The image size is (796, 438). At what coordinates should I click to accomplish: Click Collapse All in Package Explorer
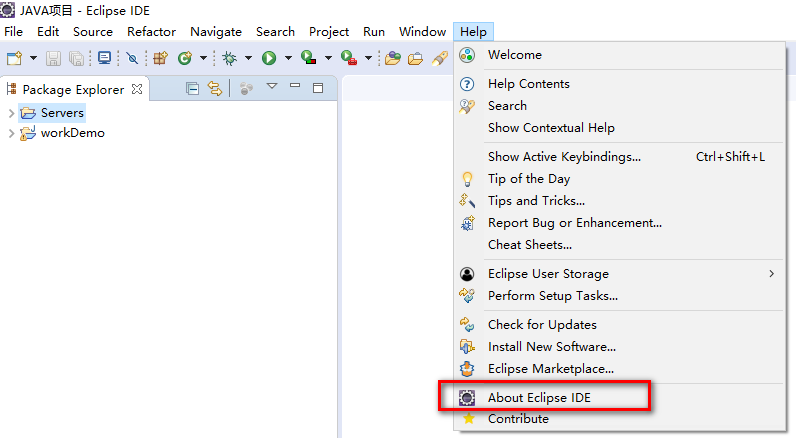(192, 89)
